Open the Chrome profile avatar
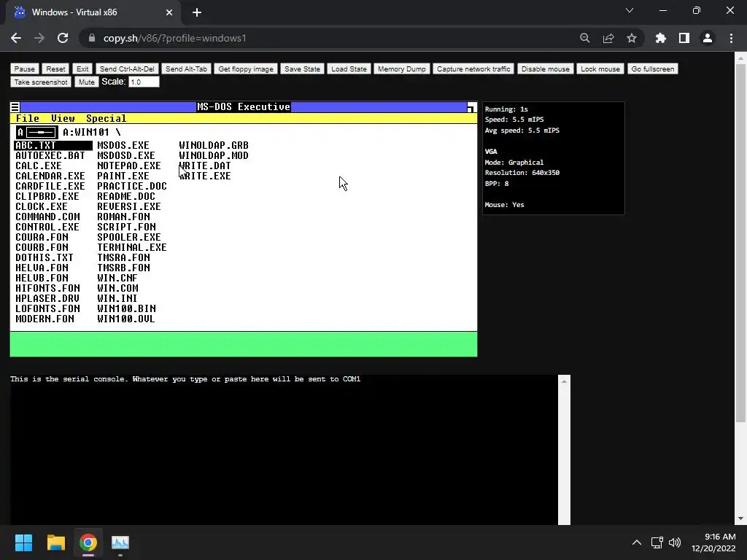Image resolution: width=747 pixels, height=560 pixels. tap(708, 38)
